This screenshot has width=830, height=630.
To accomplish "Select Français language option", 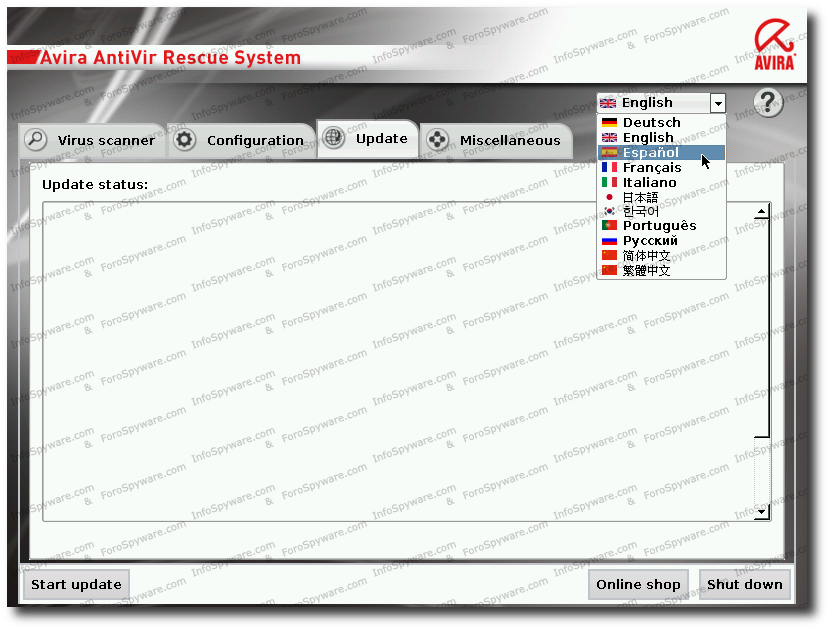I will click(662, 167).
